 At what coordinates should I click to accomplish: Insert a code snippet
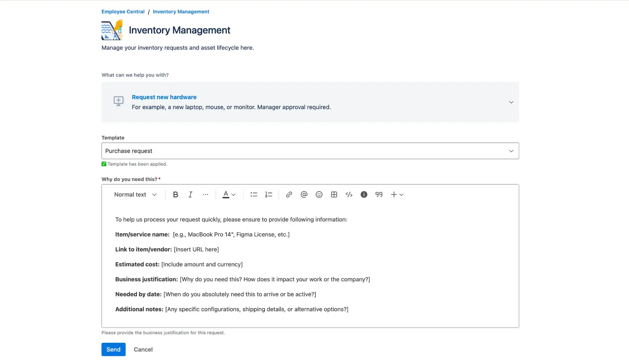[x=349, y=194]
